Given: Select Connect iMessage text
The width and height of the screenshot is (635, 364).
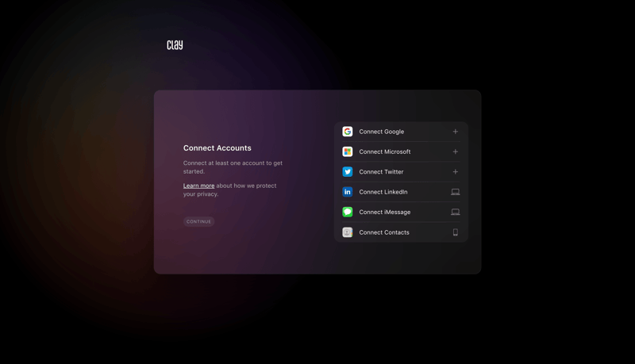Looking at the screenshot, I should [x=385, y=212].
